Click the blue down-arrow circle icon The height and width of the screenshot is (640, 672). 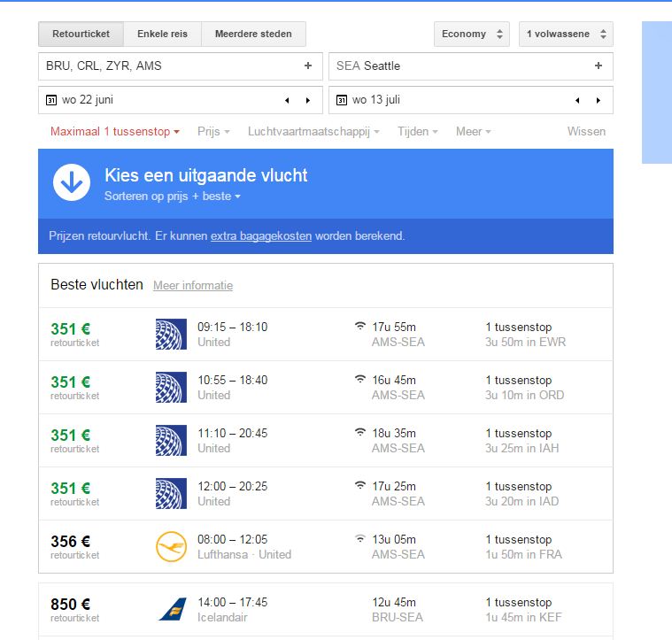(x=72, y=182)
